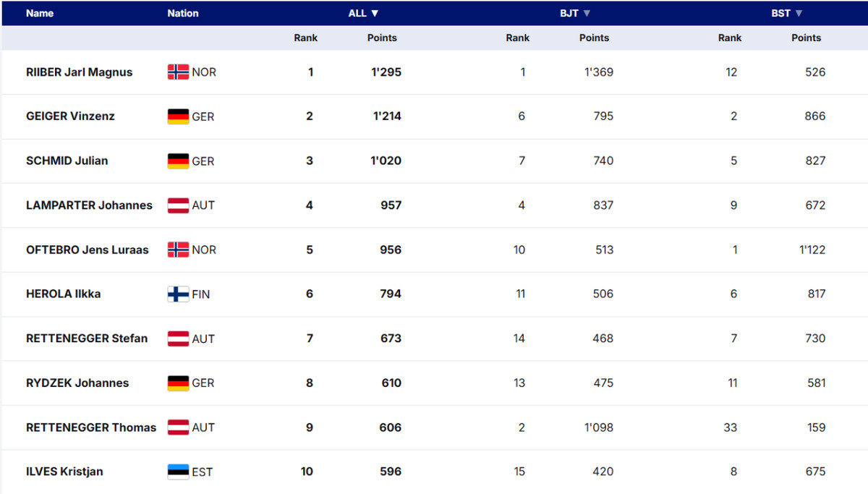Click the Name column header
Screen dimensions: 868x494
click(40, 13)
